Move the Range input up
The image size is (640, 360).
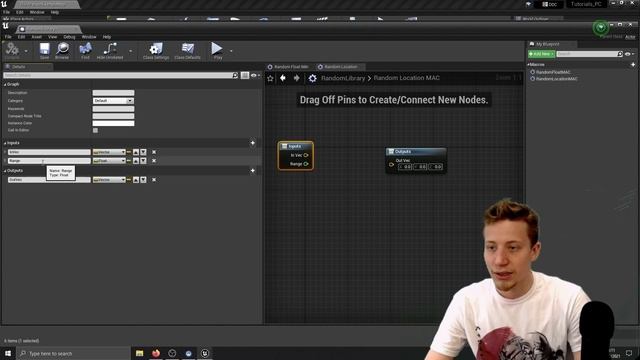136,161
